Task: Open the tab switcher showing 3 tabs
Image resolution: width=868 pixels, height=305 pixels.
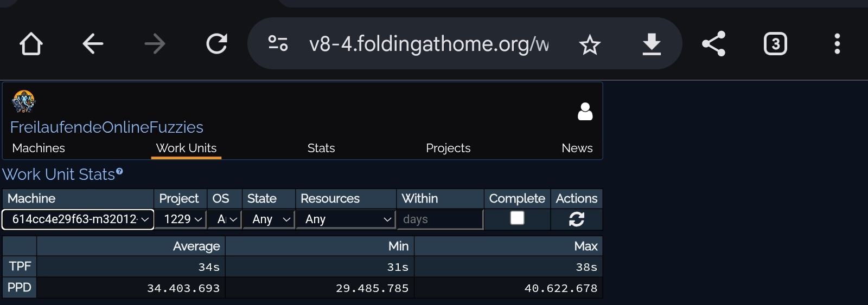Action: coord(775,44)
